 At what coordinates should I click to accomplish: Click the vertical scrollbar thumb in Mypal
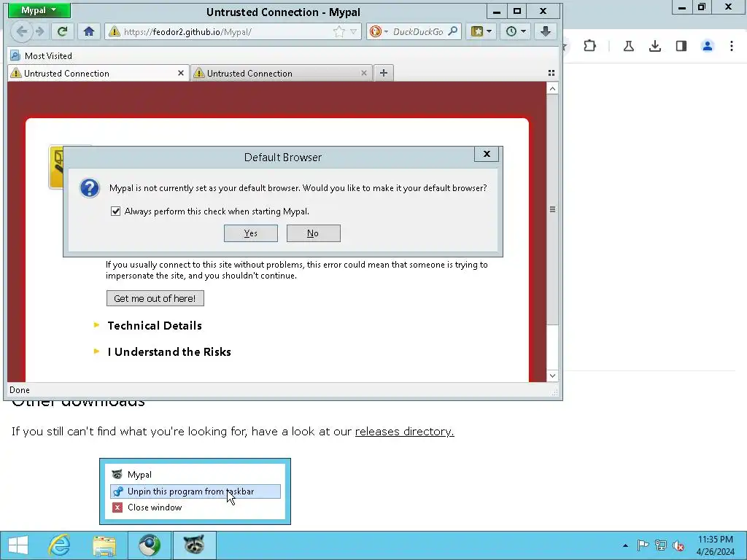pos(552,209)
